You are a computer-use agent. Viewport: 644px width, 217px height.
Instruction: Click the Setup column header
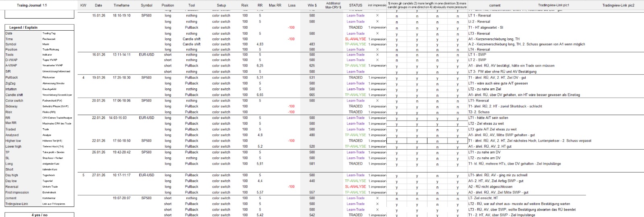click(x=221, y=5)
